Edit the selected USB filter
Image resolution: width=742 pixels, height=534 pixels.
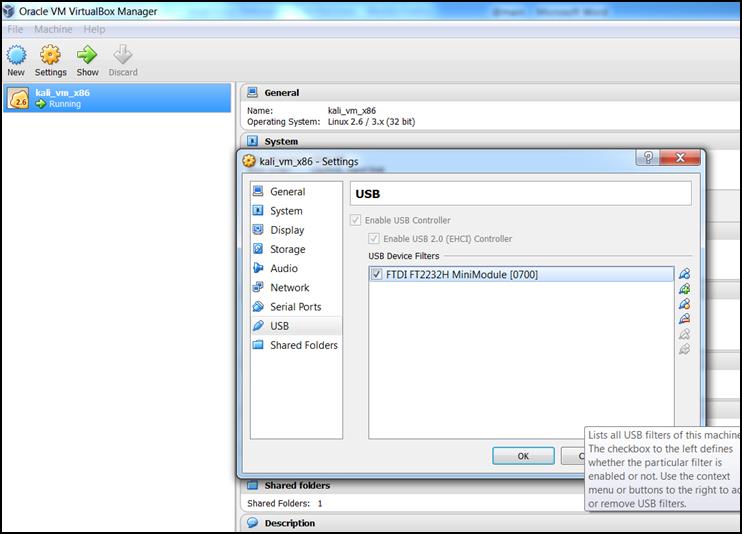point(684,304)
